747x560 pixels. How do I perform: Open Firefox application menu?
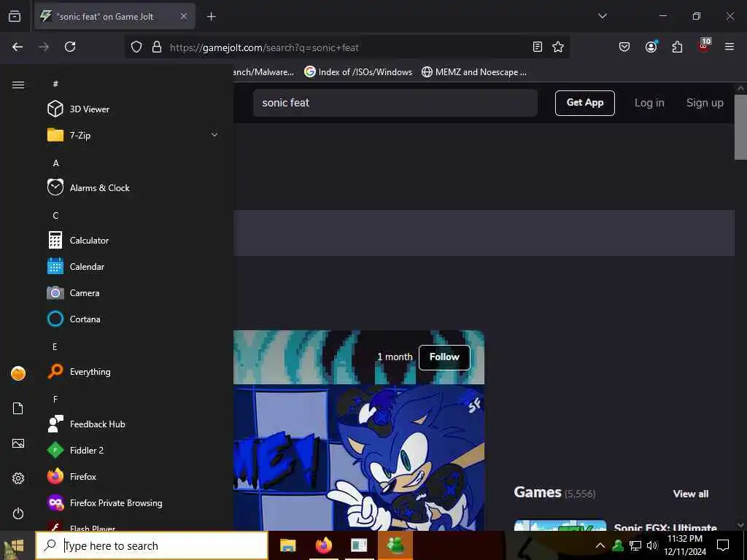(x=729, y=47)
